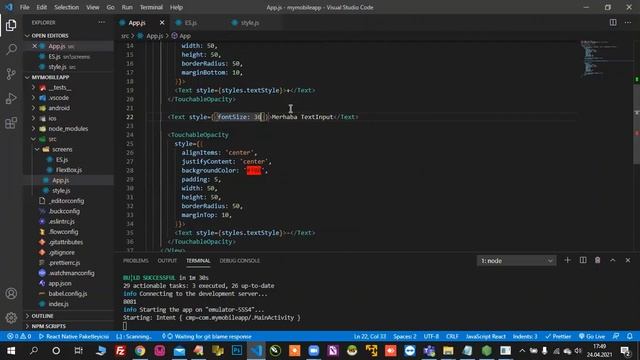Open Windows taskbar search
This screenshot has height=360, width=640.
[34, 351]
